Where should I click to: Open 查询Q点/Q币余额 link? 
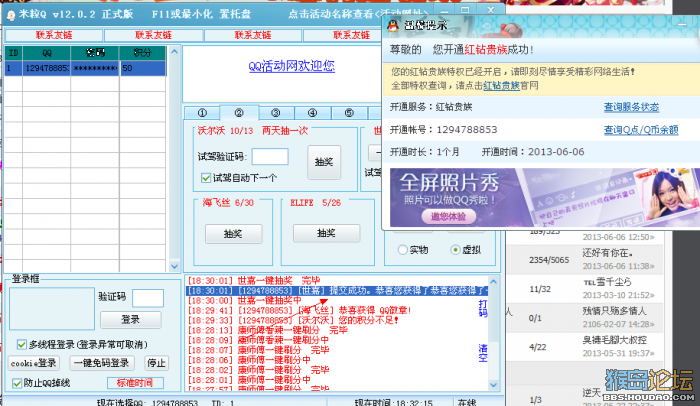[x=641, y=130]
